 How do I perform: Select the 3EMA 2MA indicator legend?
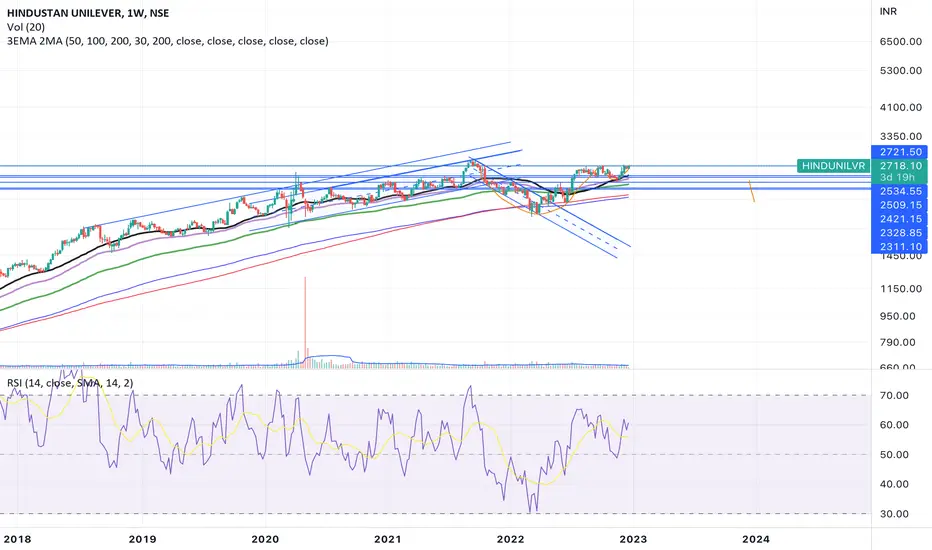click(168, 41)
